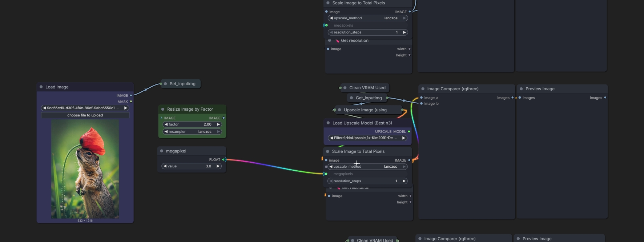Screen dimensions: 644x242
Task: Collapse the Load Image node via its title dot
Action: [x=41, y=87]
